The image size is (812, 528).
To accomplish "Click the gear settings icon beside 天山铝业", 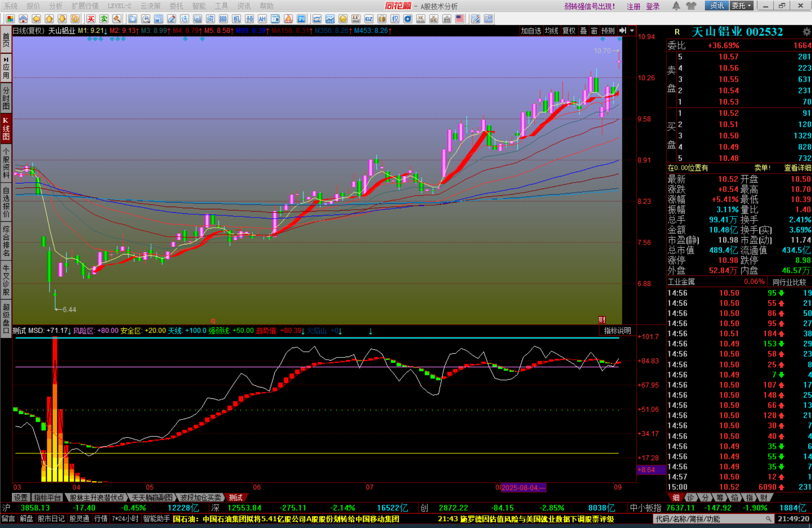I will click(x=806, y=32).
